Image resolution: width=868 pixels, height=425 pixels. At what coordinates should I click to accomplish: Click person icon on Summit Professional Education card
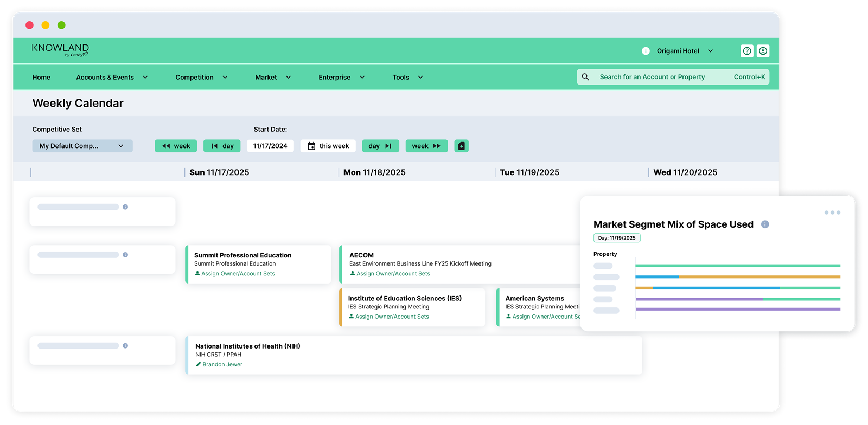click(x=197, y=273)
